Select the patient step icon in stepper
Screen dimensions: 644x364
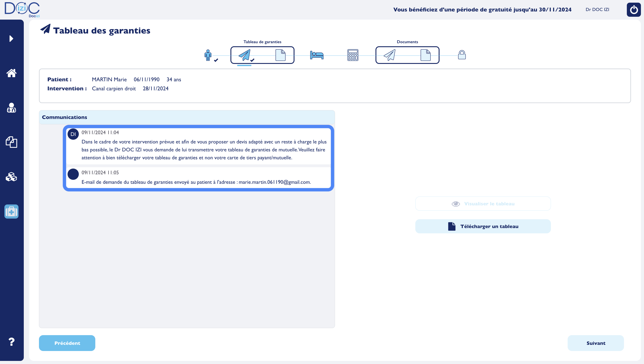click(208, 55)
